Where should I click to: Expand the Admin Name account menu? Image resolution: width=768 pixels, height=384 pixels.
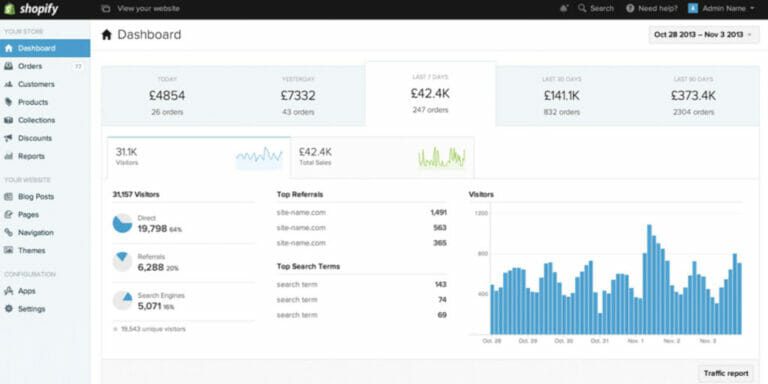click(x=721, y=8)
